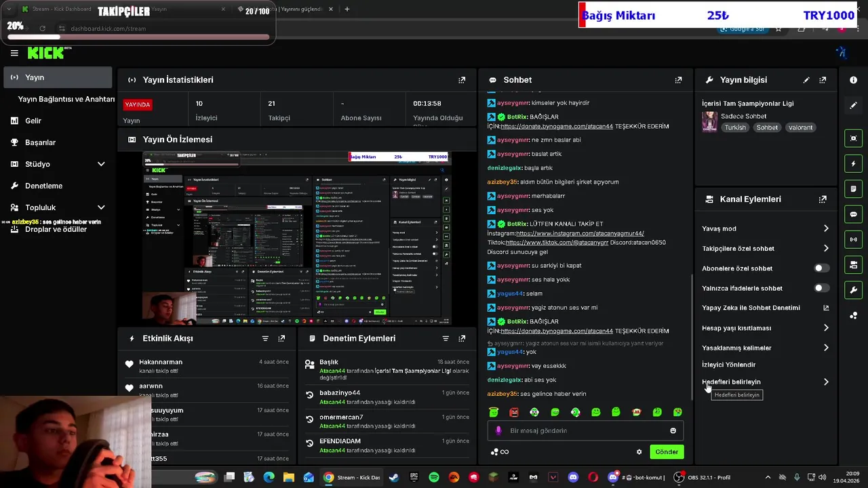Expand Hedefleri belirleyin options
This screenshot has width=868, height=488.
pos(826,382)
